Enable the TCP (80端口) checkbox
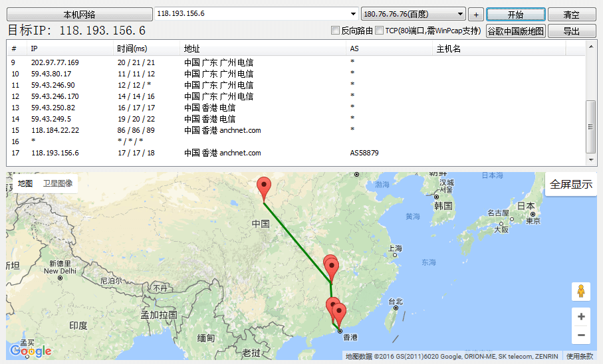This screenshot has width=603, height=364. [x=379, y=31]
